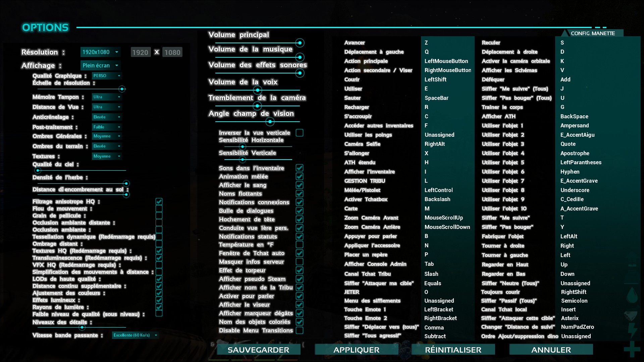
Task: Click the Sensibilité Horizontale slider handle
Action: pos(243,147)
